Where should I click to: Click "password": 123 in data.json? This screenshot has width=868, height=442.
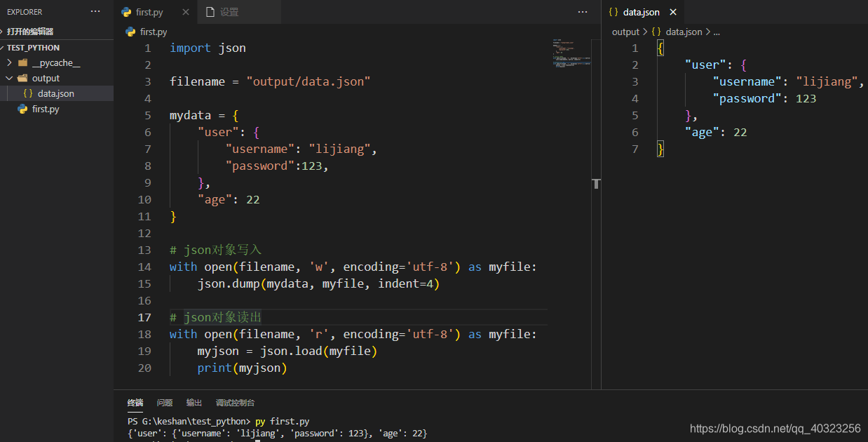pyautogui.click(x=764, y=98)
